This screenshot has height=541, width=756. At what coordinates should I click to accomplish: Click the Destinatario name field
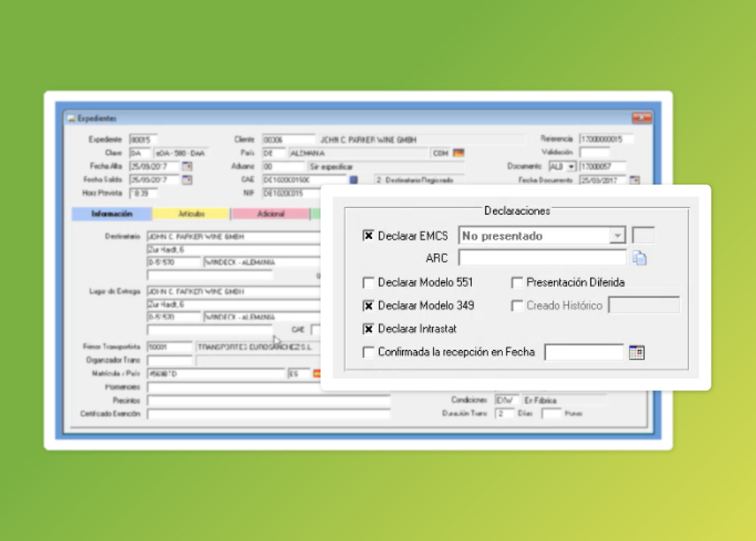pyautogui.click(x=234, y=237)
